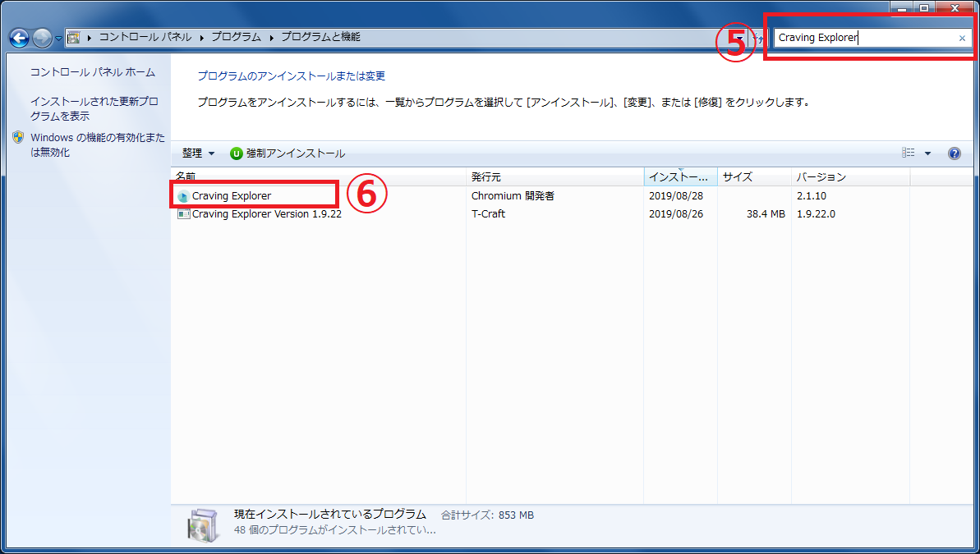Open the 整理 dropdown menu
The image size is (980, 554).
(x=197, y=153)
